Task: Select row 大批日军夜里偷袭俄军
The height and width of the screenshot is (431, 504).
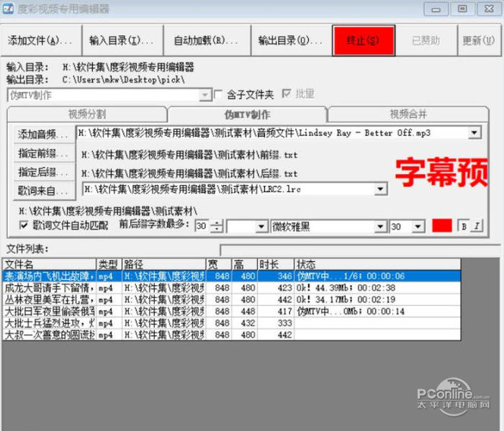Action: (x=231, y=312)
